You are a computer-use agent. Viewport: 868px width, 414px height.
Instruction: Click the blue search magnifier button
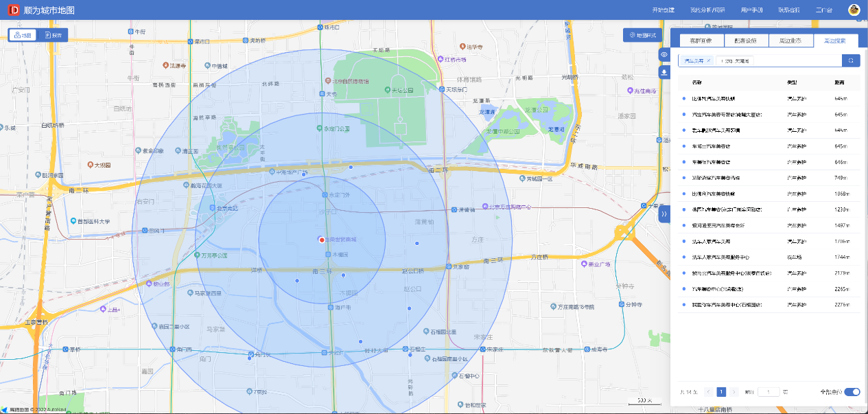click(x=851, y=60)
